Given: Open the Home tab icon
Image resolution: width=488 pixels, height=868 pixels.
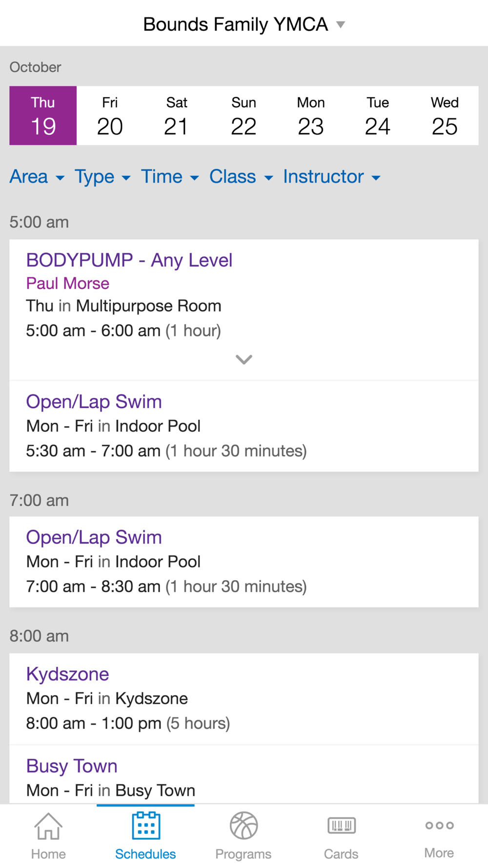Looking at the screenshot, I should click(x=48, y=826).
